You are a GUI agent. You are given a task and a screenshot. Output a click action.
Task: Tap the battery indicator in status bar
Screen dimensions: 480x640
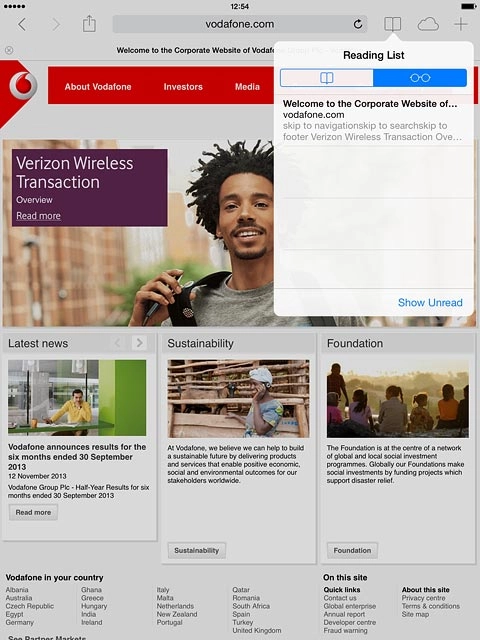469,6
